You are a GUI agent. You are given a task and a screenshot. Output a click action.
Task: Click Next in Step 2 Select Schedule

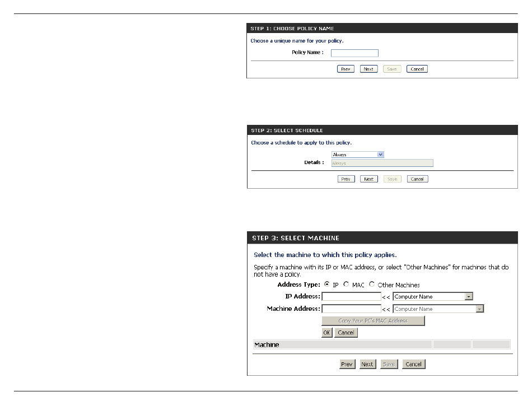pyautogui.click(x=368, y=179)
